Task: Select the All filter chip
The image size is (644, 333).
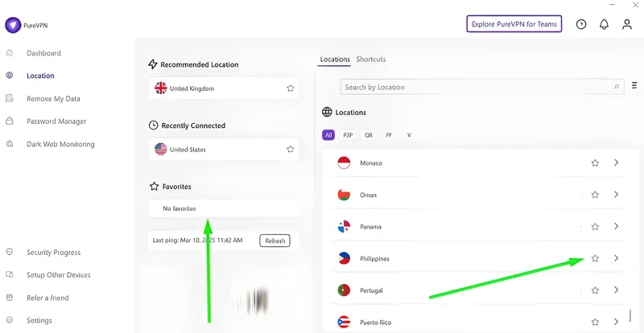Action: pos(328,135)
